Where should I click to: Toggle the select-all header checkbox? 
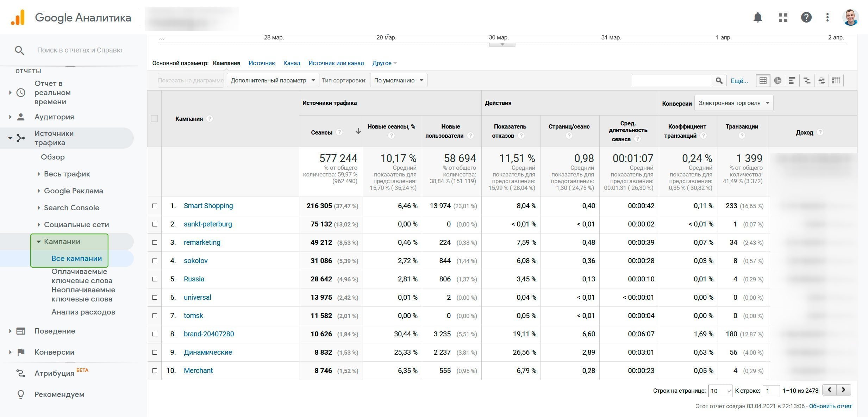click(x=154, y=119)
